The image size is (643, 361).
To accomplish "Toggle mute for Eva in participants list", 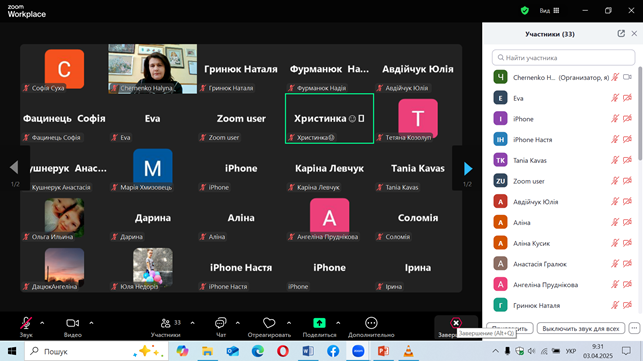I will (615, 98).
